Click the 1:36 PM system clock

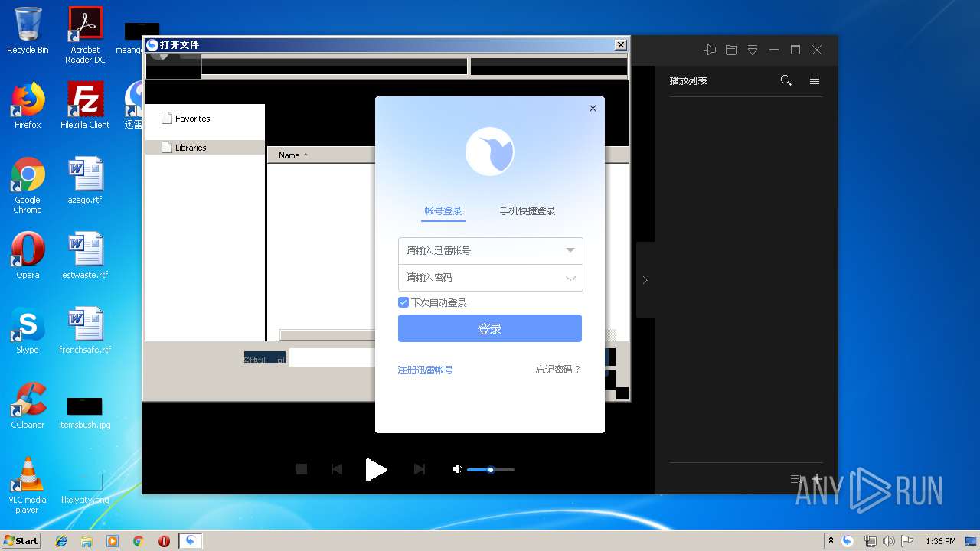pyautogui.click(x=940, y=541)
